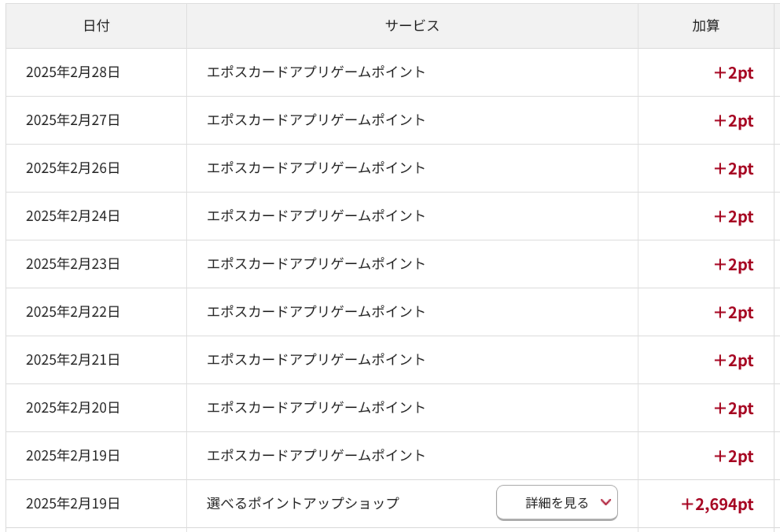
Task: Click the +2pt value for 2月24日
Action: (733, 217)
